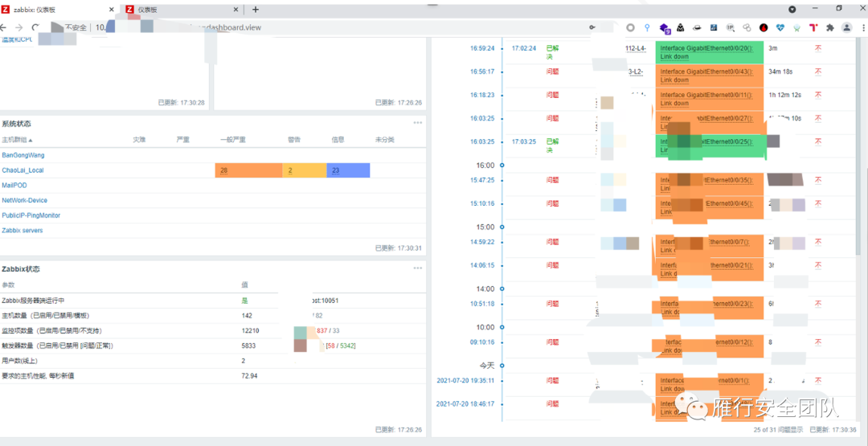Click the address bar URL field
The height and width of the screenshot is (446, 868).
[332, 27]
